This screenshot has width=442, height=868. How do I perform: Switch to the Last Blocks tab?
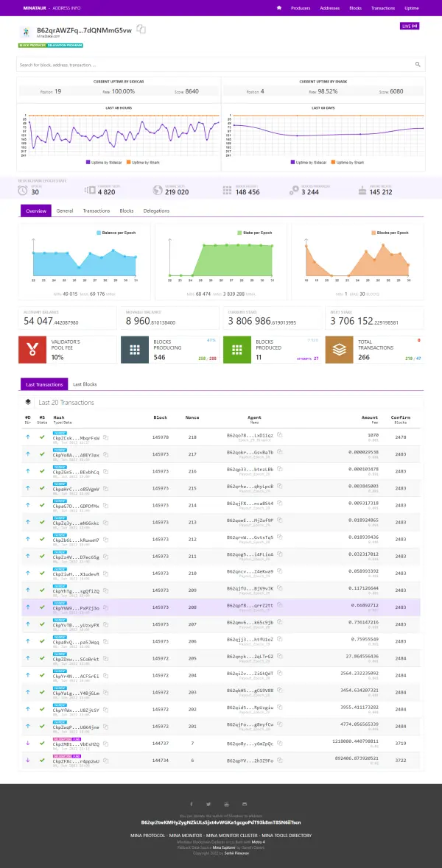click(x=85, y=384)
